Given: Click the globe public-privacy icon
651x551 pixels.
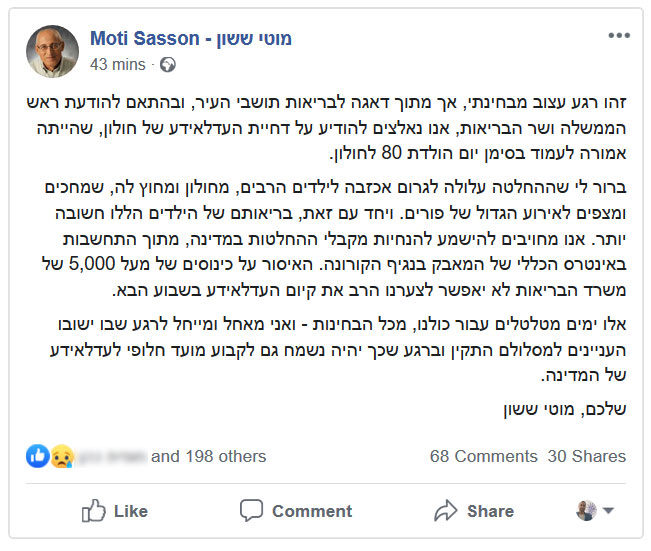Looking at the screenshot, I should click(168, 65).
